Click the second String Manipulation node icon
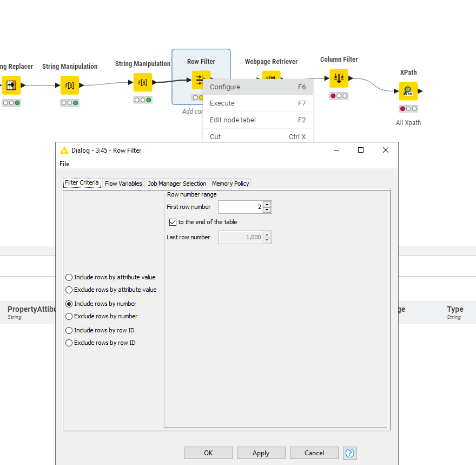 tap(142, 82)
